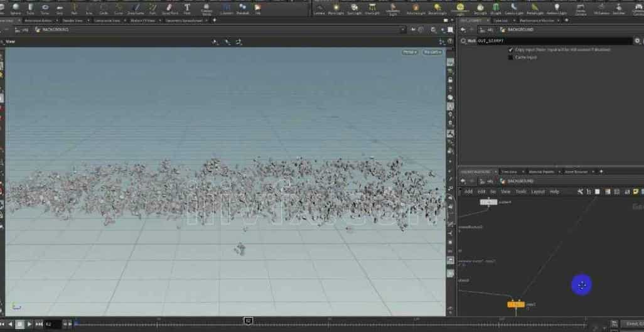This screenshot has height=332, width=644.
Task: Select the Tube shelf tool
Action: (x=30, y=8)
